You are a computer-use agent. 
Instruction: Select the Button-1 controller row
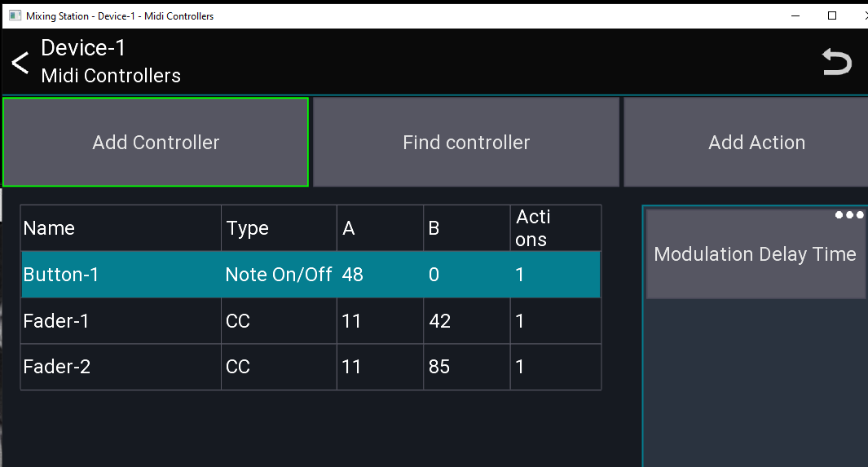click(x=121, y=275)
